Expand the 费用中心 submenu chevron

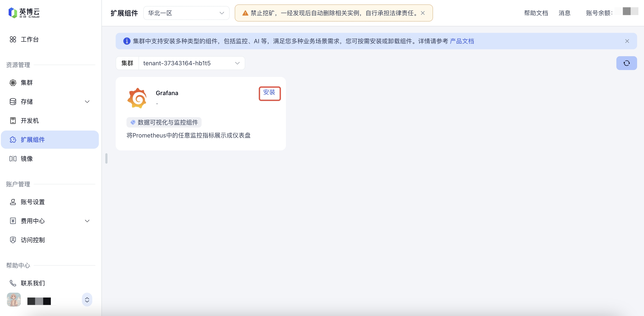87,221
